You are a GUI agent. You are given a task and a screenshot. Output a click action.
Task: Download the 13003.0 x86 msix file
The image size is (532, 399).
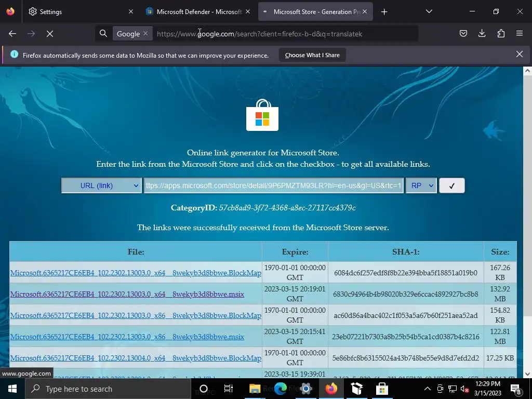[x=127, y=337]
